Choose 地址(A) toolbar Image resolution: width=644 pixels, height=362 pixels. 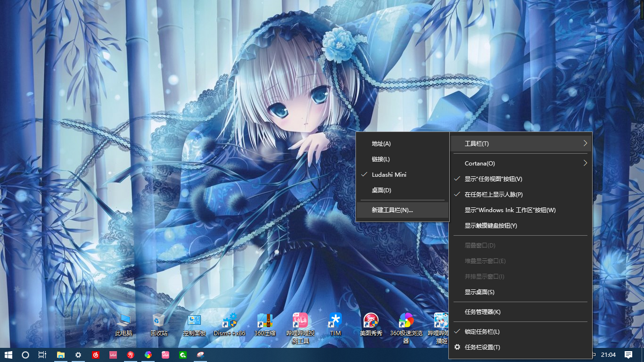403,143
